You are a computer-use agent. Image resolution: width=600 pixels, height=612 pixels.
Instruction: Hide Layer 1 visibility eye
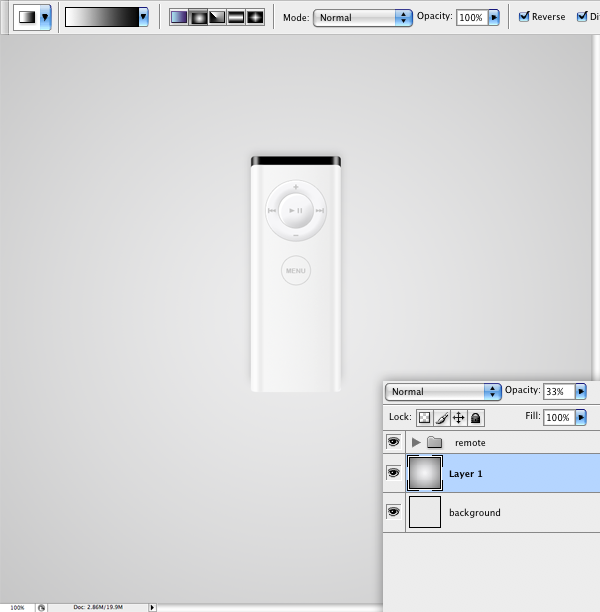click(393, 473)
